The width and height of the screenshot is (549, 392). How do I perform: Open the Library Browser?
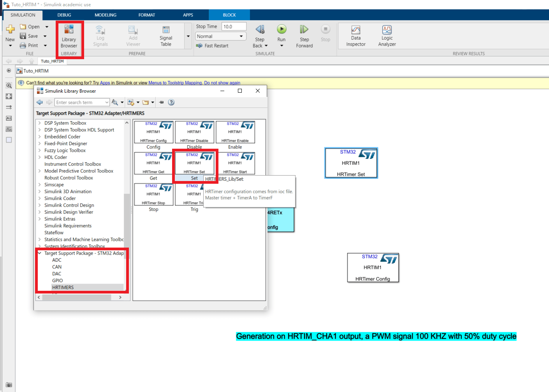(69, 36)
